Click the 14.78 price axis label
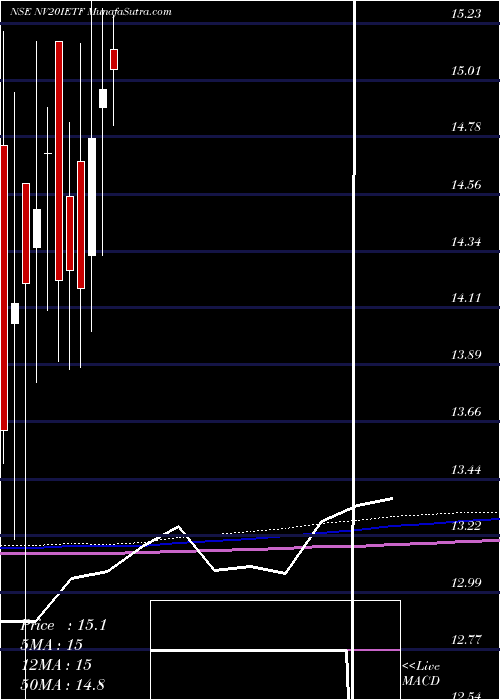The width and height of the screenshot is (500, 700). [x=466, y=127]
